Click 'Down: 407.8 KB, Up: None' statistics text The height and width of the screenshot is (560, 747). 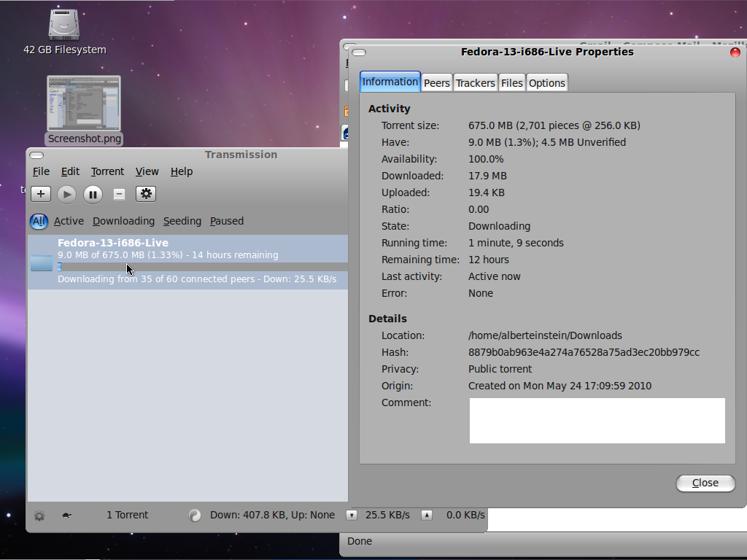point(273,516)
